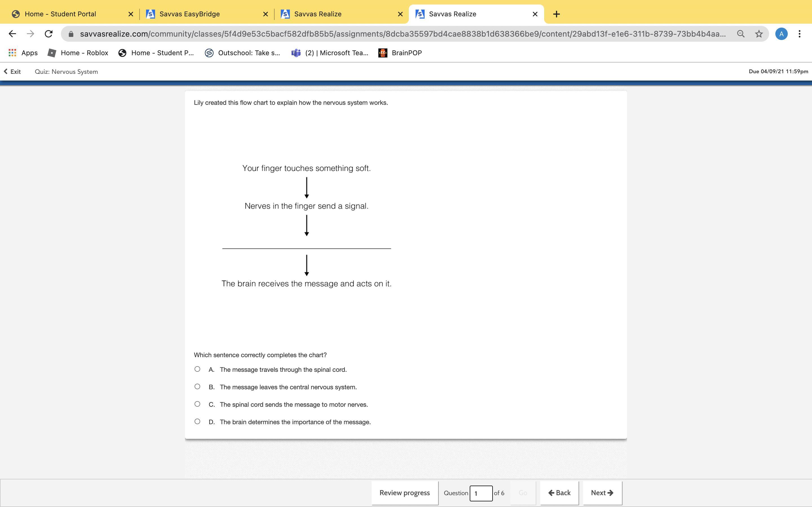Close the Savvas EasyBridge tab
Image resolution: width=812 pixels, height=507 pixels.
pyautogui.click(x=265, y=14)
